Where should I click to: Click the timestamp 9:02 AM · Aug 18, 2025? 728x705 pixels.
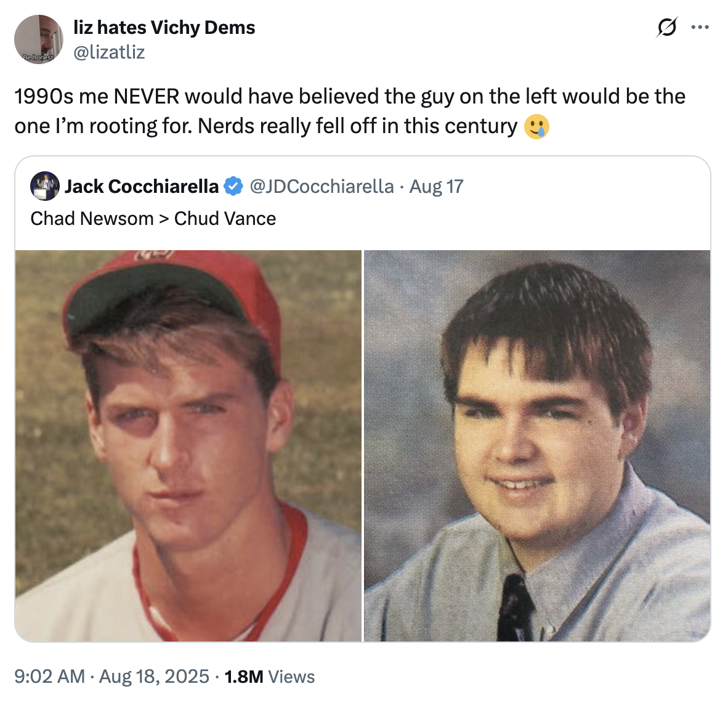pyautogui.click(x=112, y=676)
